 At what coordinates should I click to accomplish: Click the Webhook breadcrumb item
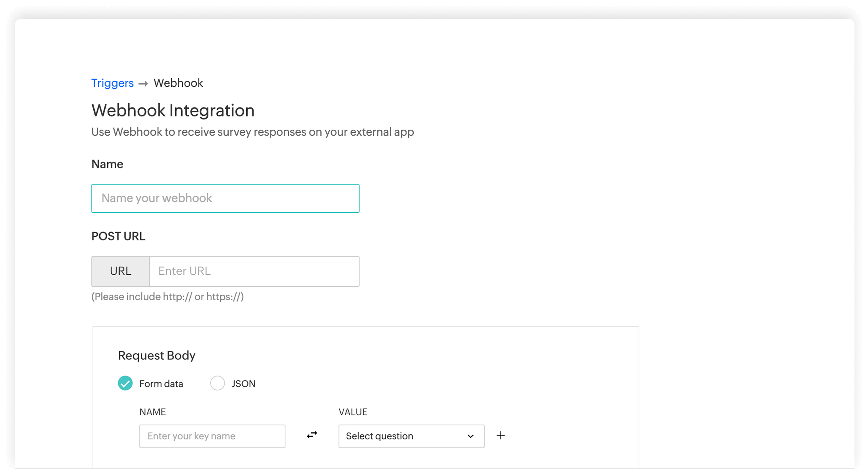tap(178, 83)
